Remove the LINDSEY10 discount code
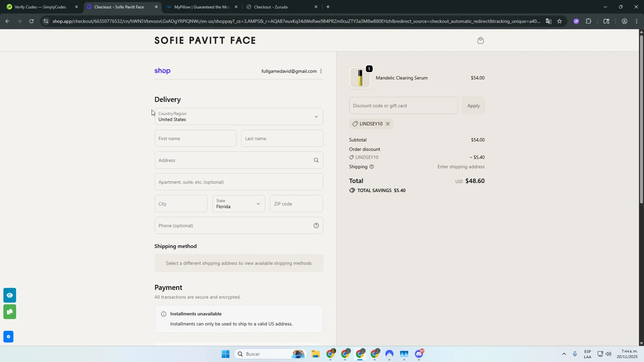The height and width of the screenshot is (362, 644). pyautogui.click(x=388, y=124)
